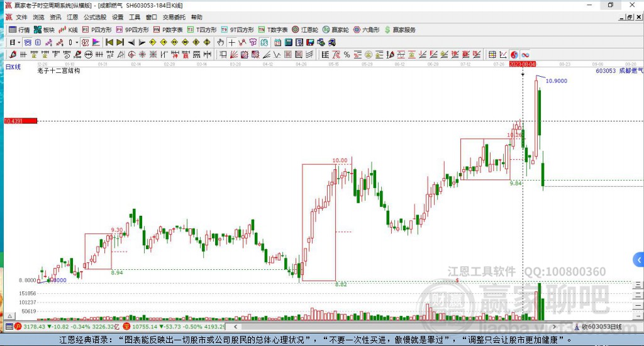Select the highlighted date 2023-08-04 marker

coord(523,64)
